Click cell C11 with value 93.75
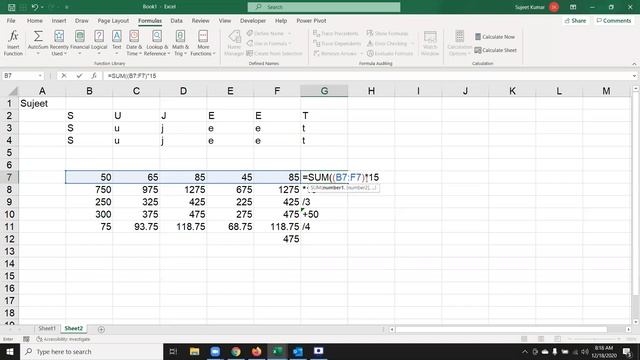This screenshot has height=360, width=640. 136,227
